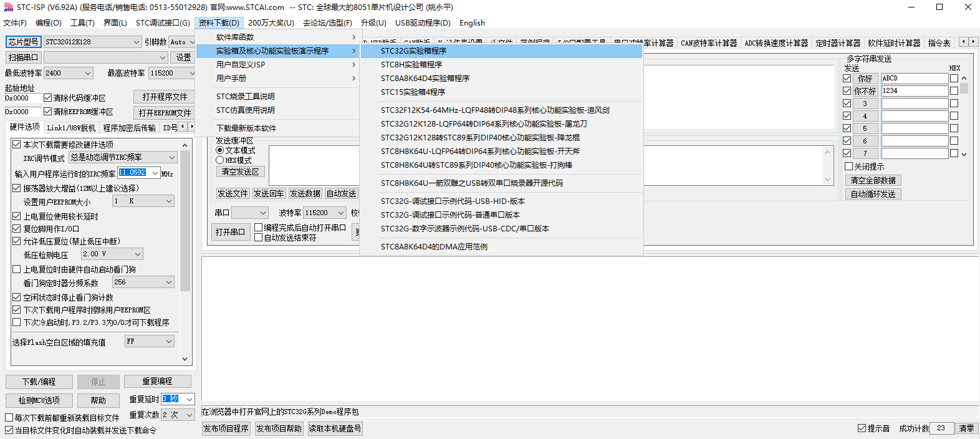Screen dimensions: 980x439
Task: Open chip model dropdown STC32G12K128
Action: pyautogui.click(x=93, y=42)
